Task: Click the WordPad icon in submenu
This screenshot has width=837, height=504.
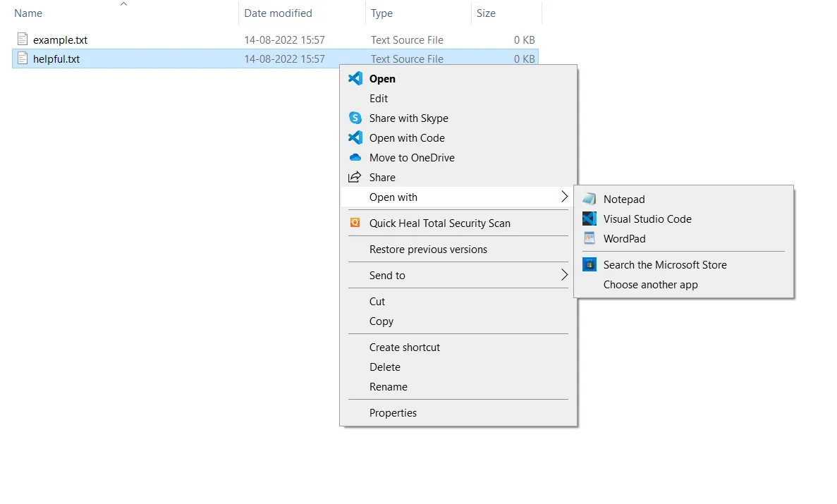Action: (x=589, y=239)
